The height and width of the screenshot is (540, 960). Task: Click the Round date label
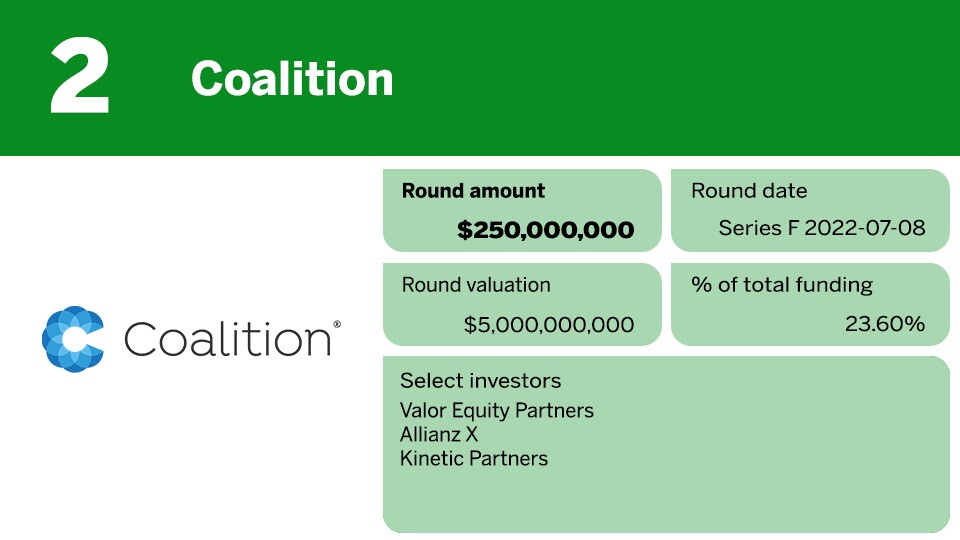[749, 191]
